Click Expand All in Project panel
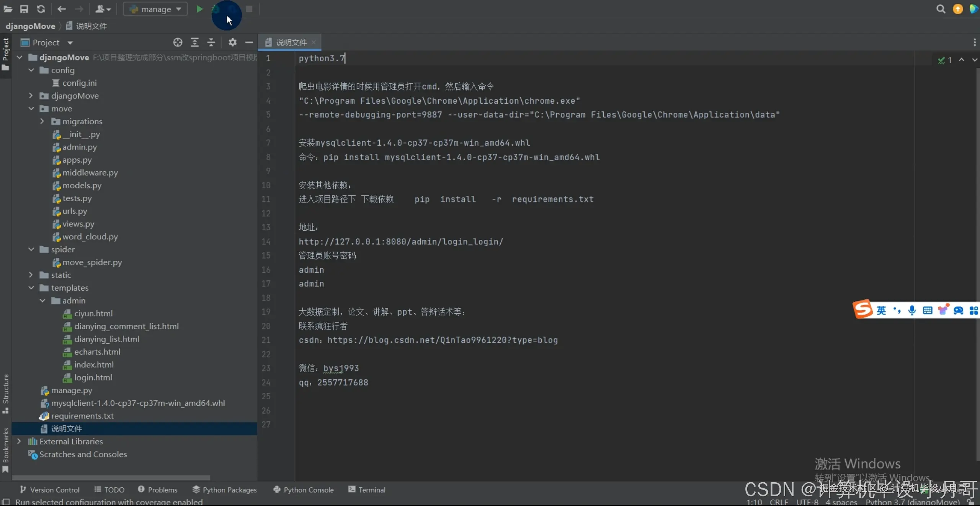Image resolution: width=980 pixels, height=506 pixels. [x=194, y=42]
